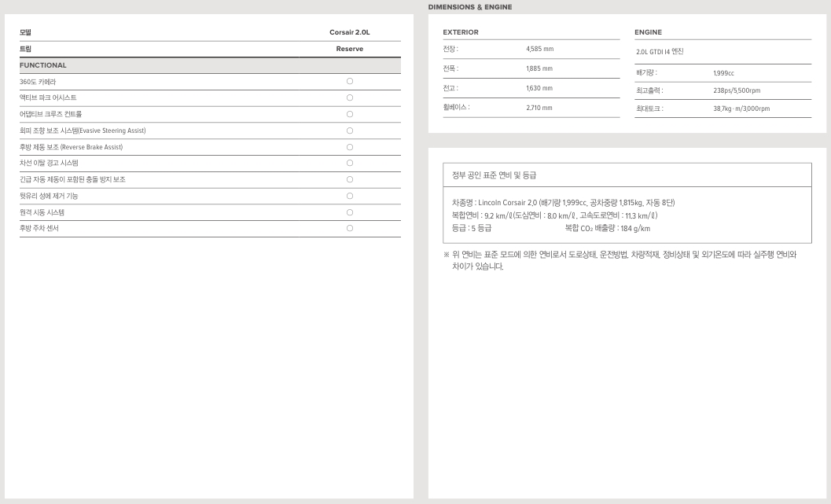Click the '38.7kg·m/3,000rpm' torque value

[x=741, y=109]
